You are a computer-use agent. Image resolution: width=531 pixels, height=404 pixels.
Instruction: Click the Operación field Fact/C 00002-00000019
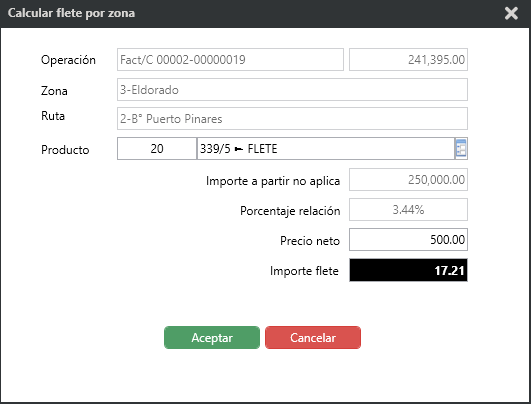(x=230, y=60)
